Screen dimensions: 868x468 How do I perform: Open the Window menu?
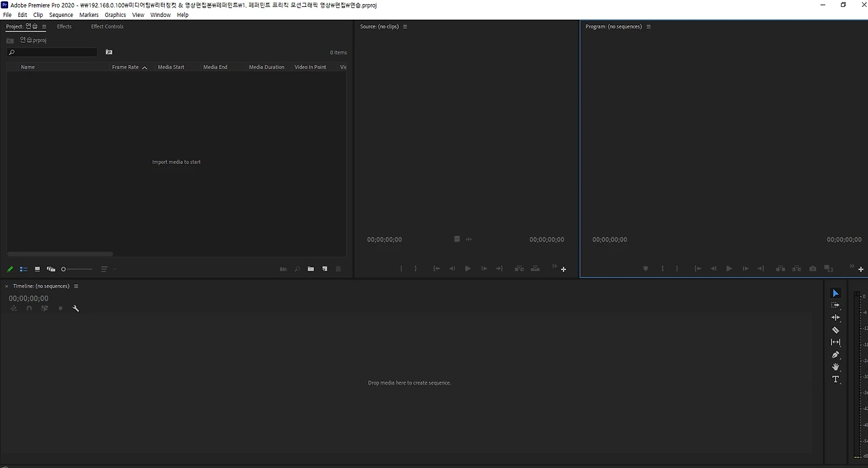click(x=161, y=15)
